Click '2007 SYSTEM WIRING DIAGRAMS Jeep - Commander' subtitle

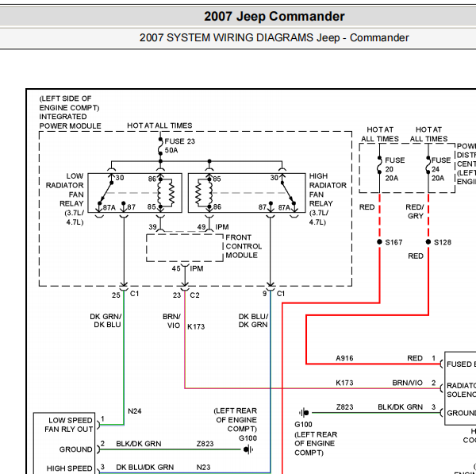274,37
